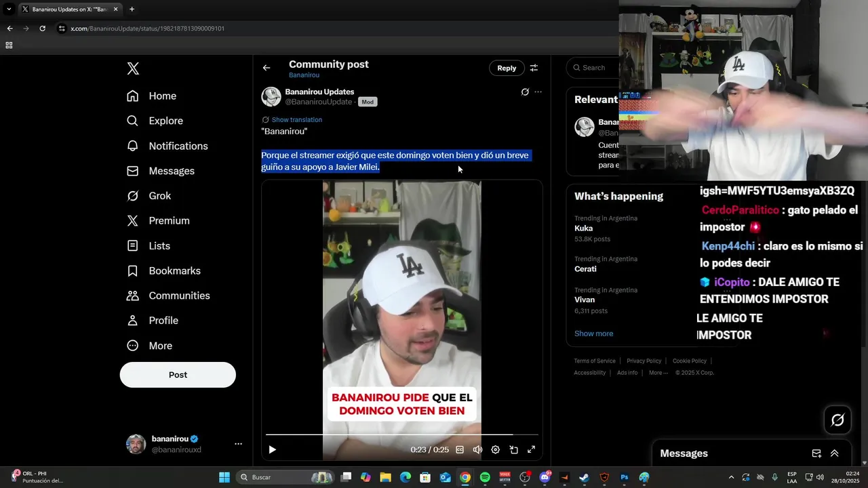Go back in browser history
Viewport: 868px width, 488px height.
pyautogui.click(x=9, y=28)
